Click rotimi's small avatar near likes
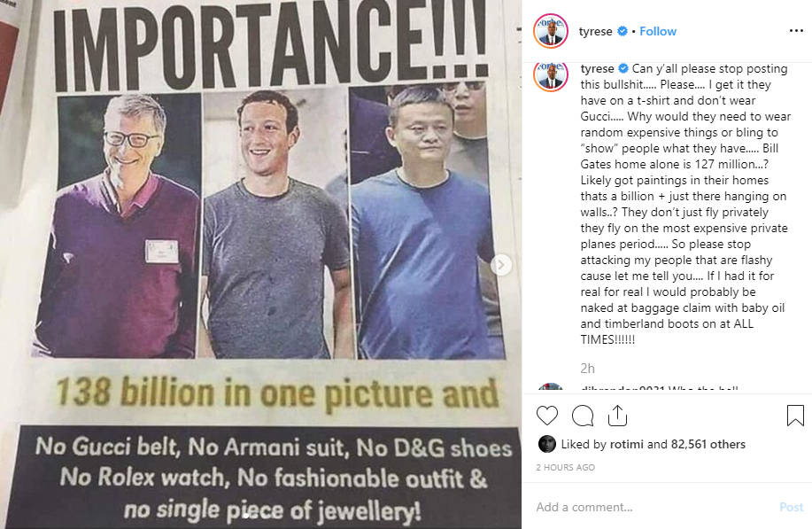 coord(547,444)
